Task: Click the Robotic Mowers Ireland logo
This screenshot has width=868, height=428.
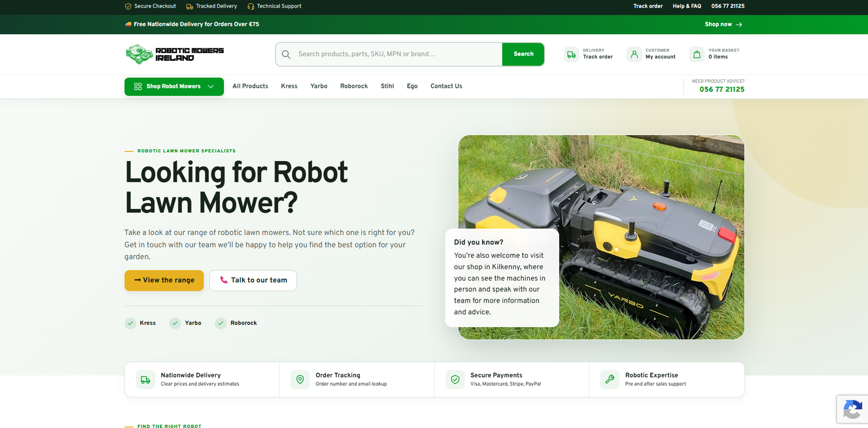Action: tap(174, 54)
